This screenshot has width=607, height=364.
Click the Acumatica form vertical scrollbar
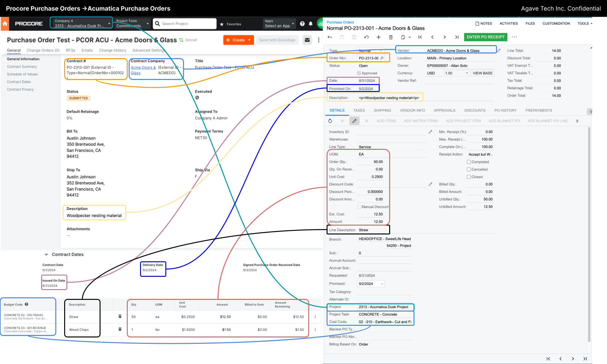pyautogui.click(x=589, y=234)
